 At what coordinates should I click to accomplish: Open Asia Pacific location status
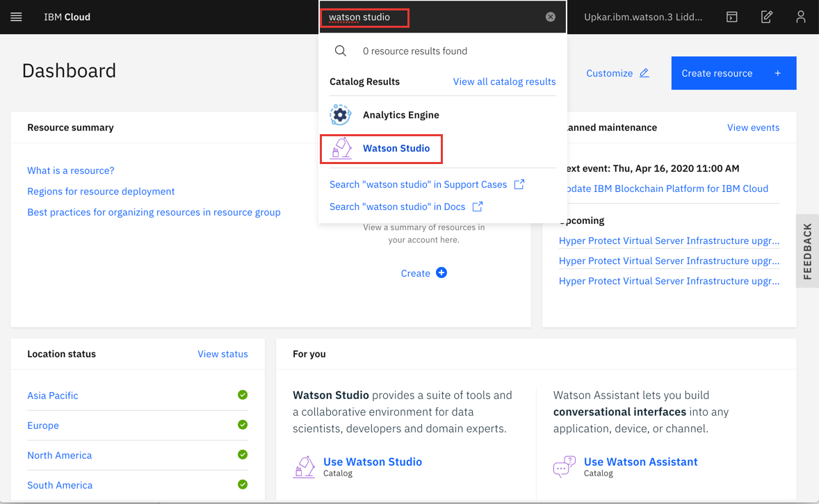53,396
